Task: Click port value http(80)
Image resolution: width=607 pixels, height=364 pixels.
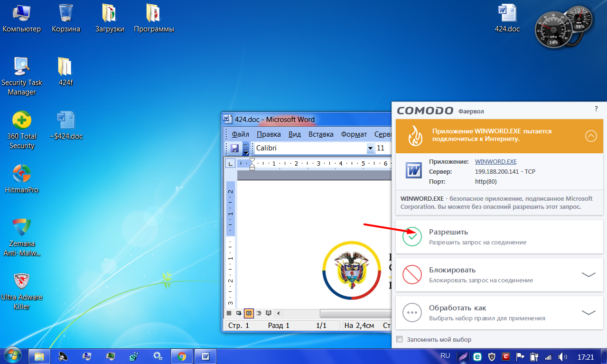Action: pos(486,181)
